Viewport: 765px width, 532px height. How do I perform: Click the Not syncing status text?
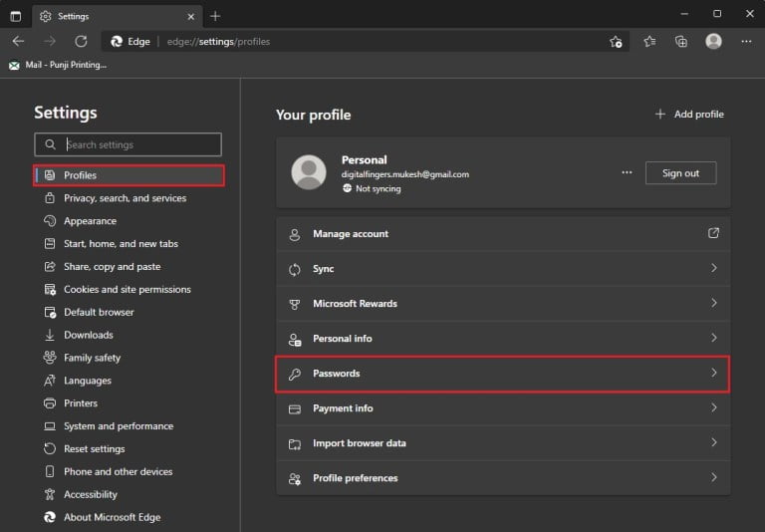coord(379,189)
